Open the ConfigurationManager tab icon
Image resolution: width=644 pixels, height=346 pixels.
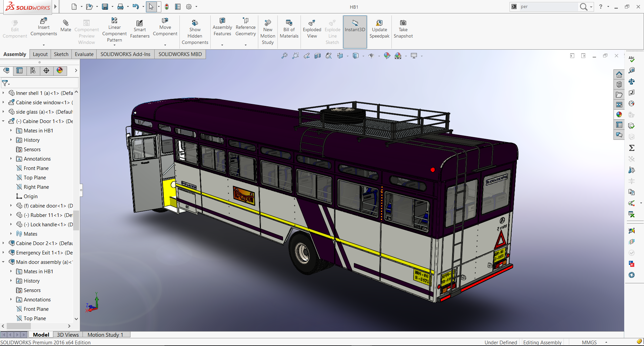[33, 70]
